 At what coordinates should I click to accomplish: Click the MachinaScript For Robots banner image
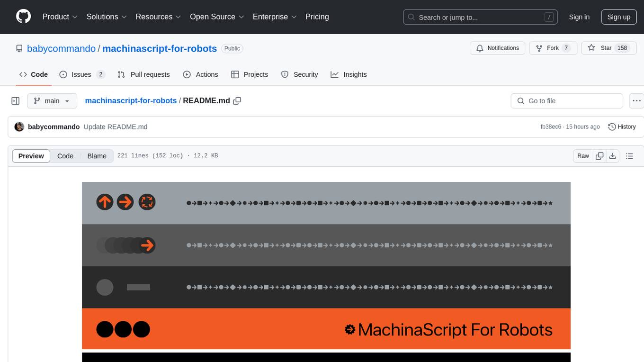[x=326, y=266]
